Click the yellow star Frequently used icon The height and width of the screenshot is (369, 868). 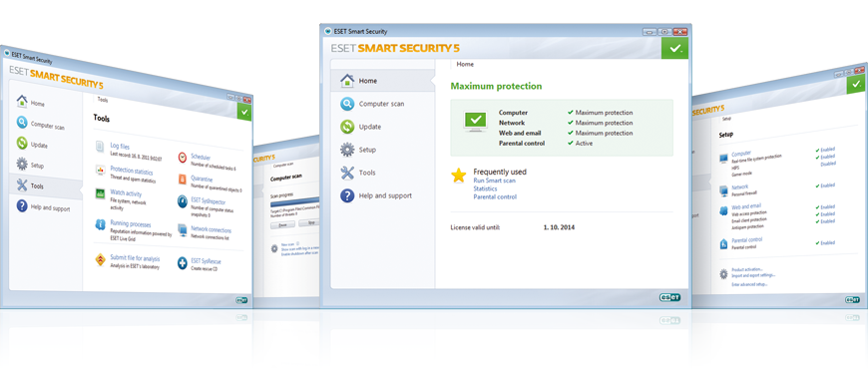pyautogui.click(x=458, y=176)
